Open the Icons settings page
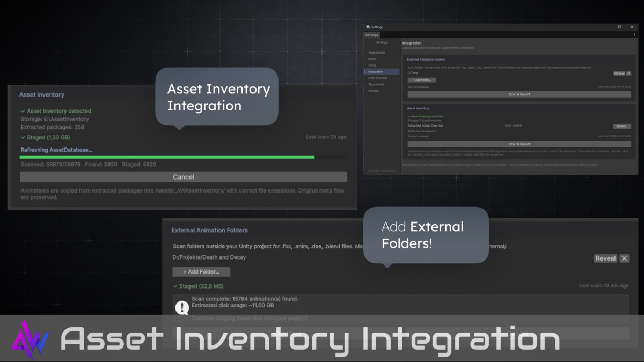The image size is (644, 362). tap(372, 59)
